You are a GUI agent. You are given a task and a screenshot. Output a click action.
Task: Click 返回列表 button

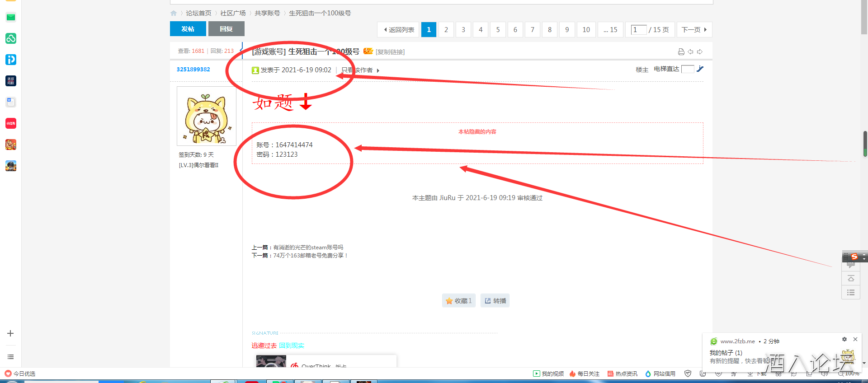[x=399, y=29]
